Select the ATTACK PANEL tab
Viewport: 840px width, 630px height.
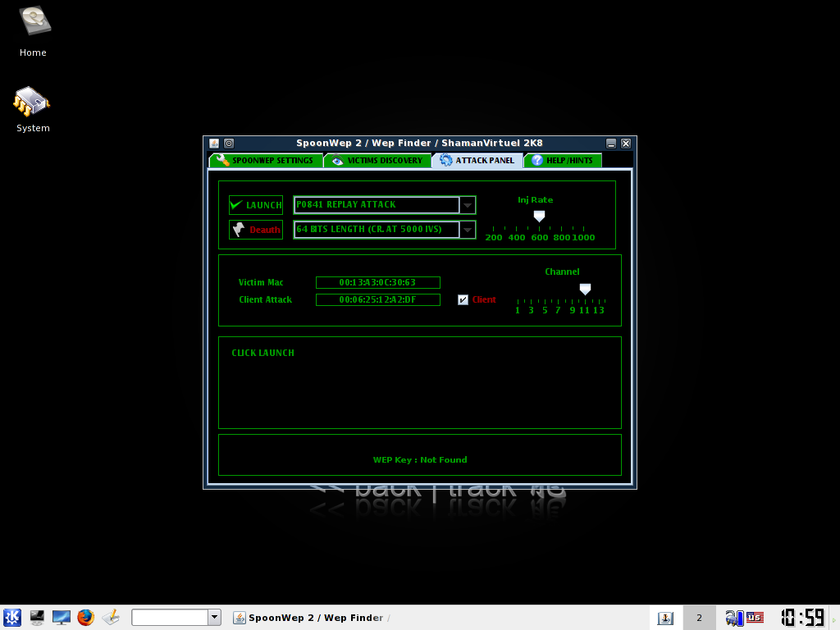[477, 160]
